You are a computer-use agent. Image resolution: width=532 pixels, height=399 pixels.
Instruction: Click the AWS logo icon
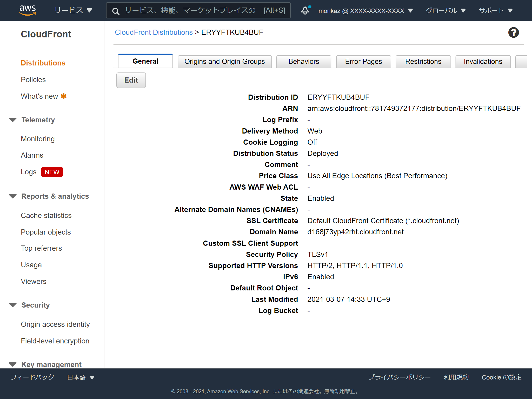click(x=28, y=10)
